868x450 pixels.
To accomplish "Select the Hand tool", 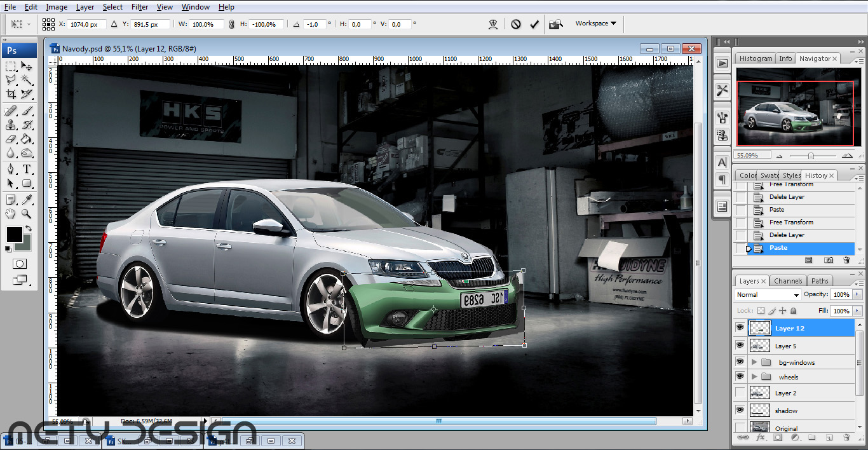I will click(11, 214).
